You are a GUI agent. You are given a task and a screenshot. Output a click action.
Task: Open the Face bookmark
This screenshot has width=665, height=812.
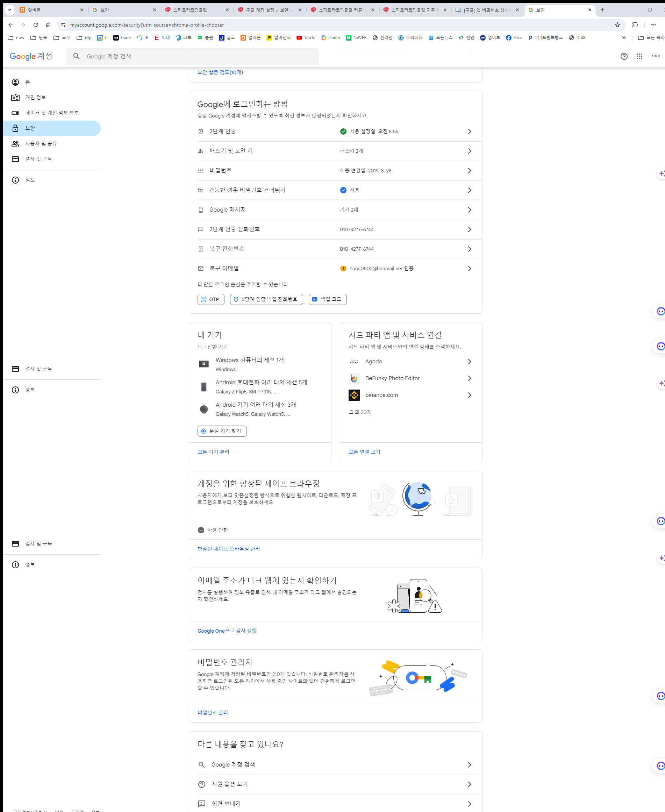click(514, 37)
